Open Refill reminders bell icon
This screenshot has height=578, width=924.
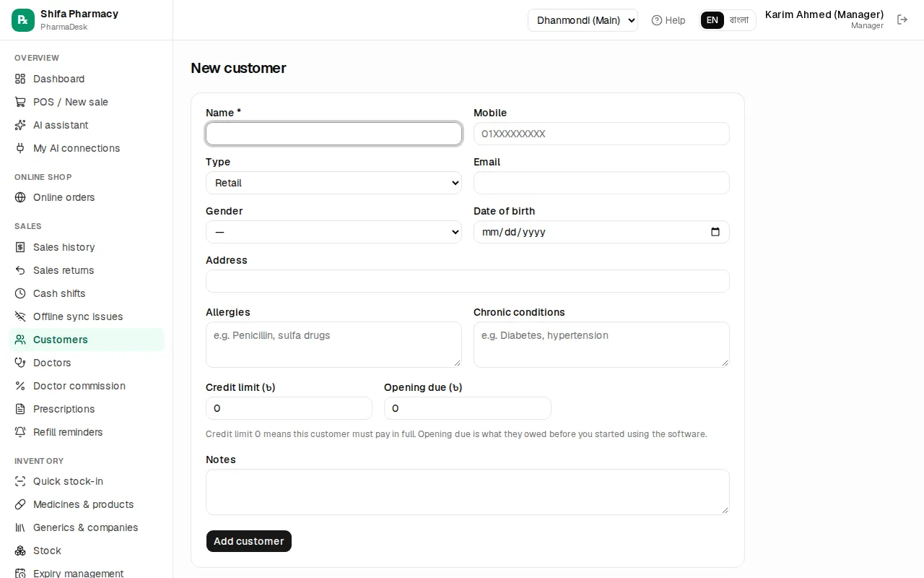(20, 432)
